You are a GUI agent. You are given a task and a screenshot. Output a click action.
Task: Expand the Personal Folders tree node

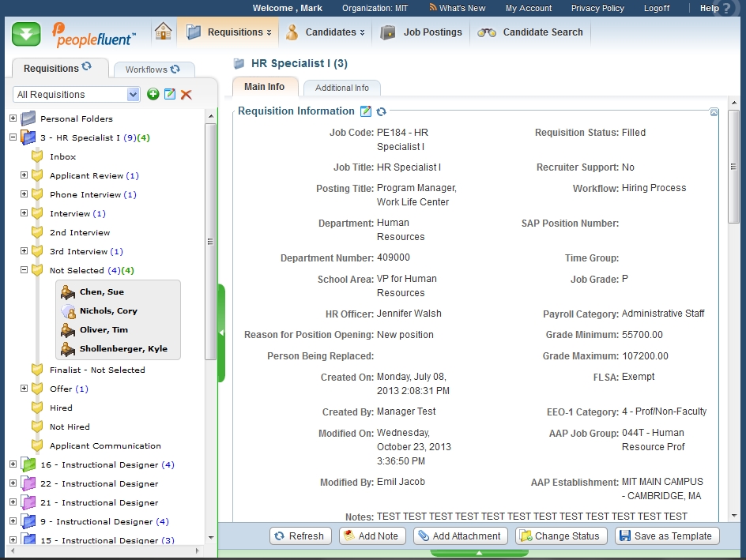point(13,118)
